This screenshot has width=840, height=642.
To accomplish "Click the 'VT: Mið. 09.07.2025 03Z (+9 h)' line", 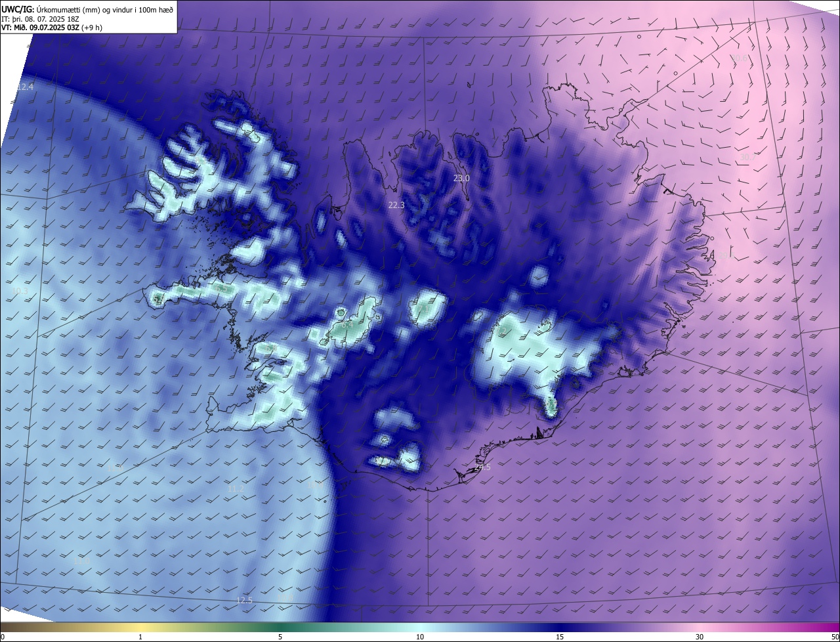I will coord(52,28).
